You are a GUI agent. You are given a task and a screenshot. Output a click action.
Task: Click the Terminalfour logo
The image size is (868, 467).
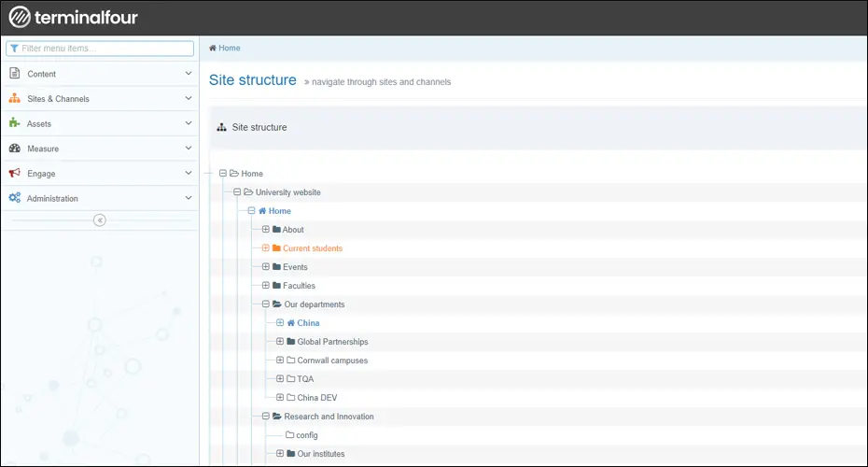click(x=73, y=17)
